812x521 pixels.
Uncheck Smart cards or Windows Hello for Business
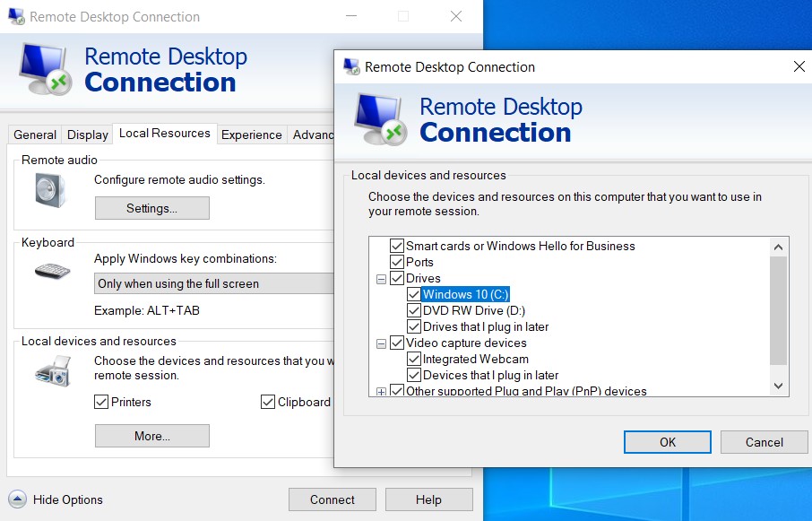point(397,246)
